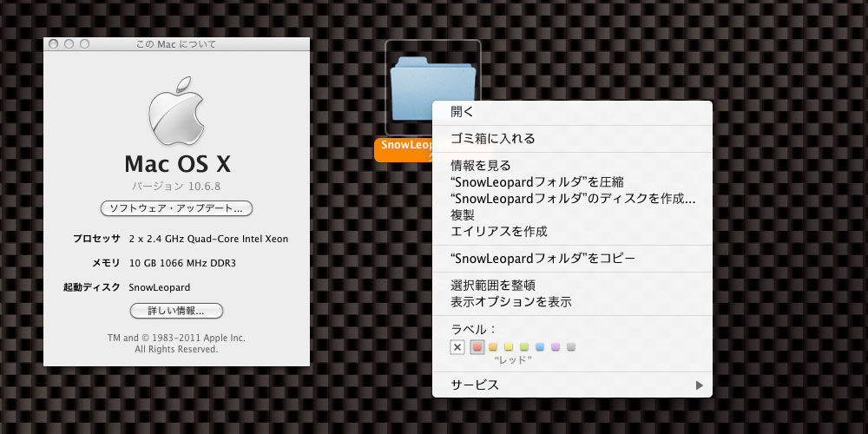The image size is (868, 434).
Task: Apply the blue label color
Action: coord(540,347)
